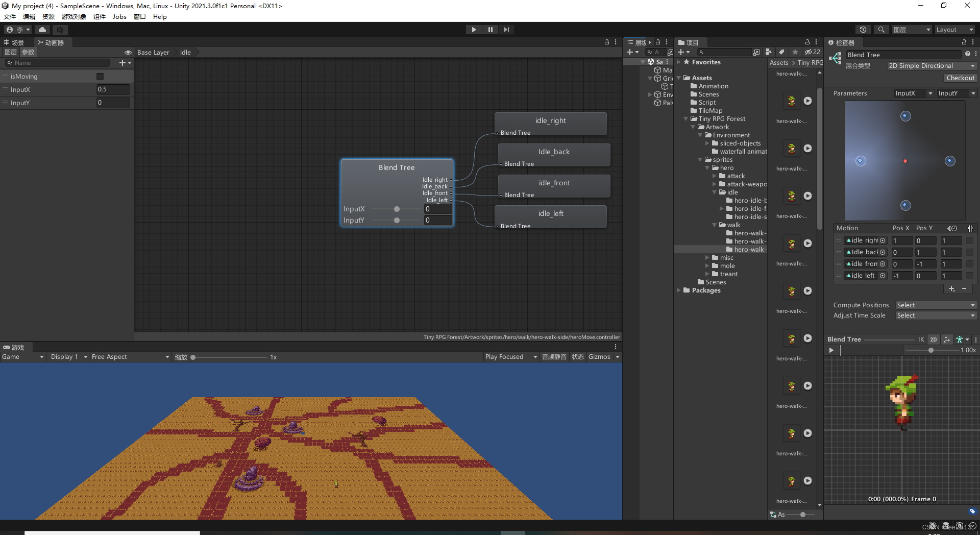Switch to the 图层 tab in the Animator
The width and height of the screenshot is (980, 535).
pyautogui.click(x=10, y=52)
